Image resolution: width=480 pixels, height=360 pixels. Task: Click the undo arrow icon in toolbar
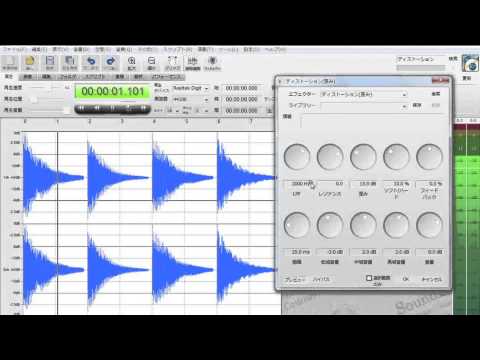coord(90,62)
